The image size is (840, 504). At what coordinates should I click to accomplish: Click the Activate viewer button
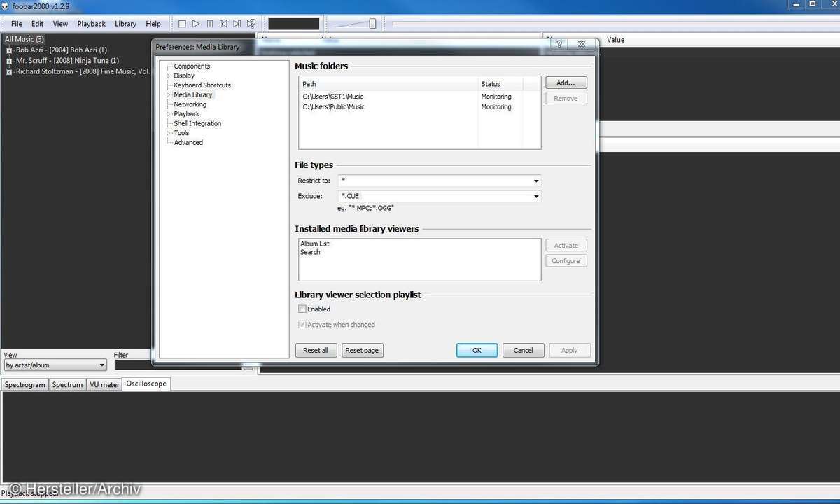click(x=566, y=245)
